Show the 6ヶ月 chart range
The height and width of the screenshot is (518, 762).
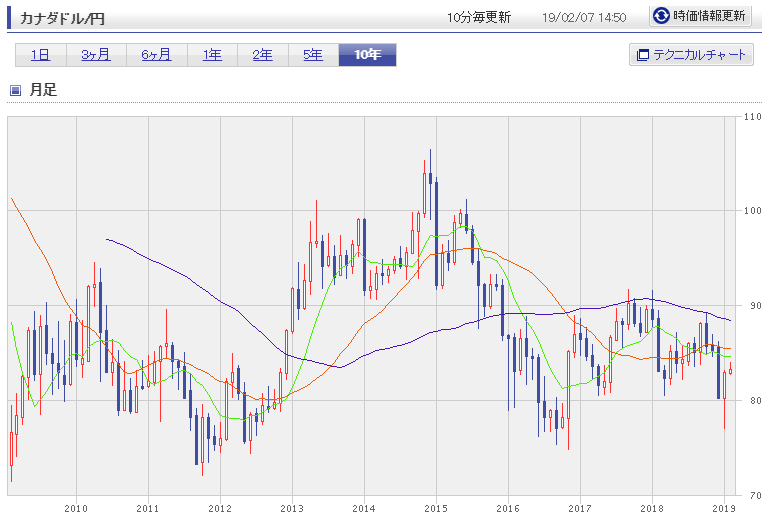point(155,55)
